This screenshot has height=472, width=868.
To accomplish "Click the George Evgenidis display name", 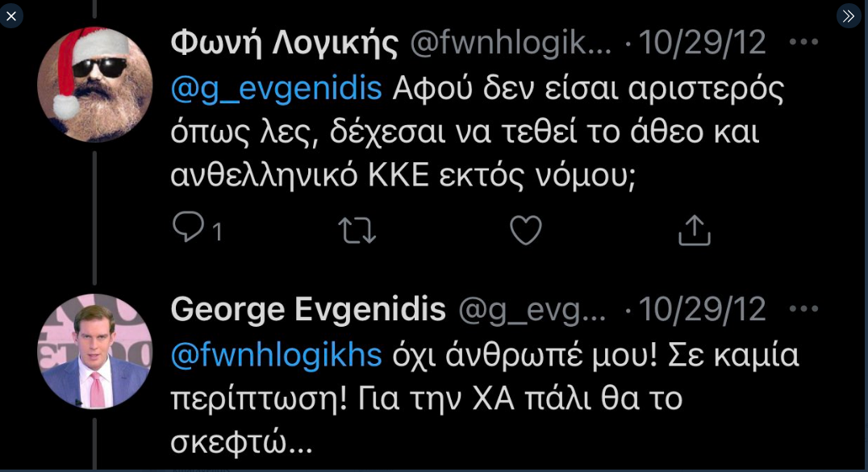I will tap(308, 309).
